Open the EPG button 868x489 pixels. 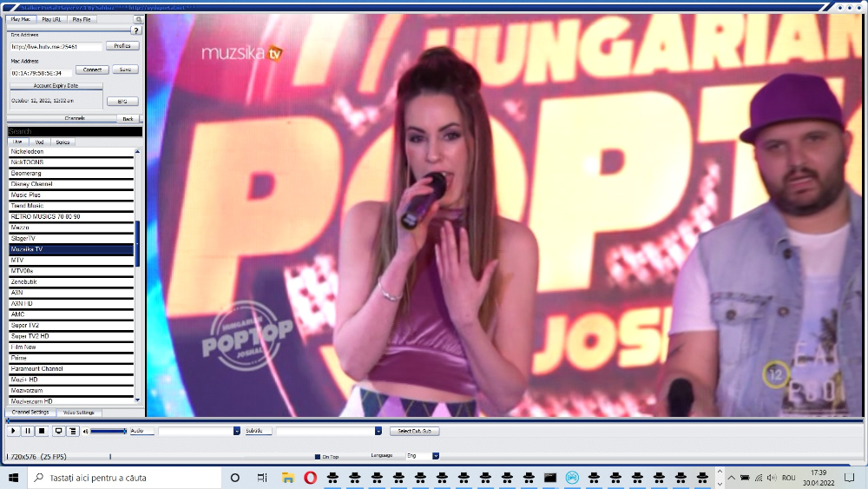[122, 102]
